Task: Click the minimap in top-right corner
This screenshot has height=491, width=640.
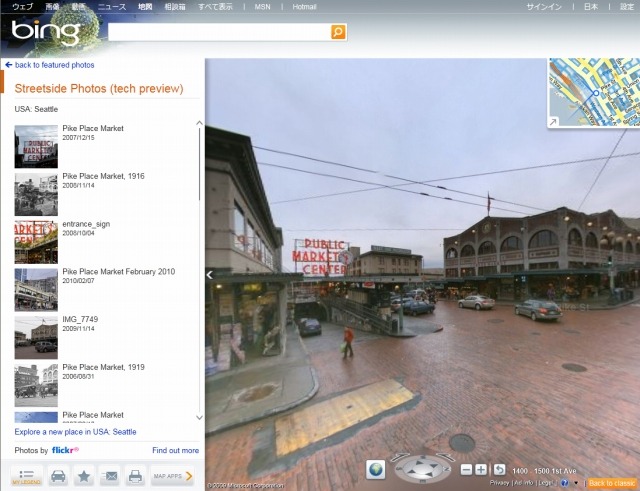Action: click(x=594, y=93)
